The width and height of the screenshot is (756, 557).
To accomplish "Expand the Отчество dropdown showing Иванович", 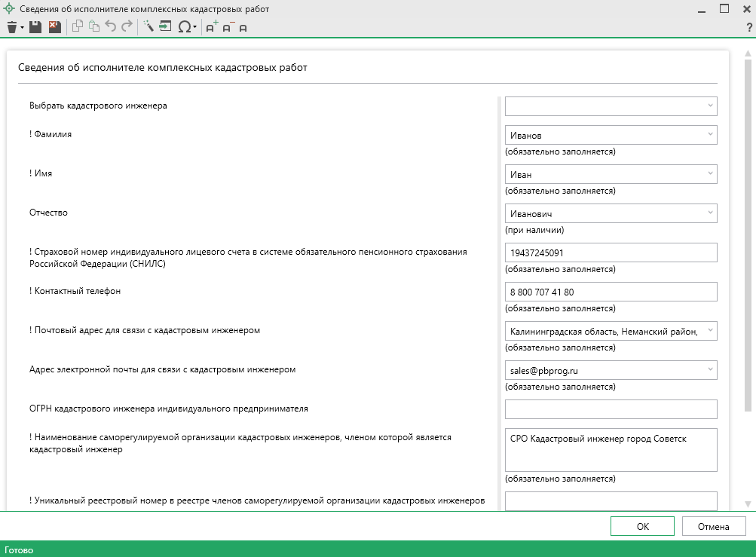I will pos(709,213).
